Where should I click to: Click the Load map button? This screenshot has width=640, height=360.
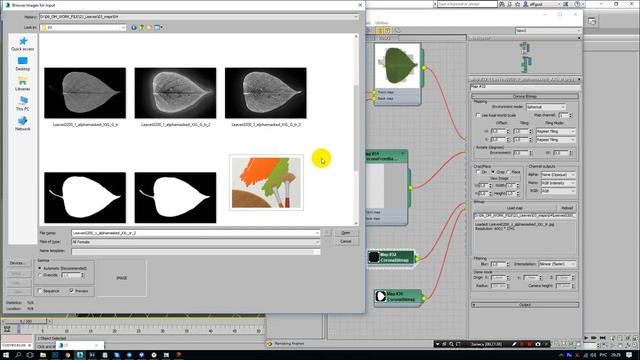click(x=515, y=208)
